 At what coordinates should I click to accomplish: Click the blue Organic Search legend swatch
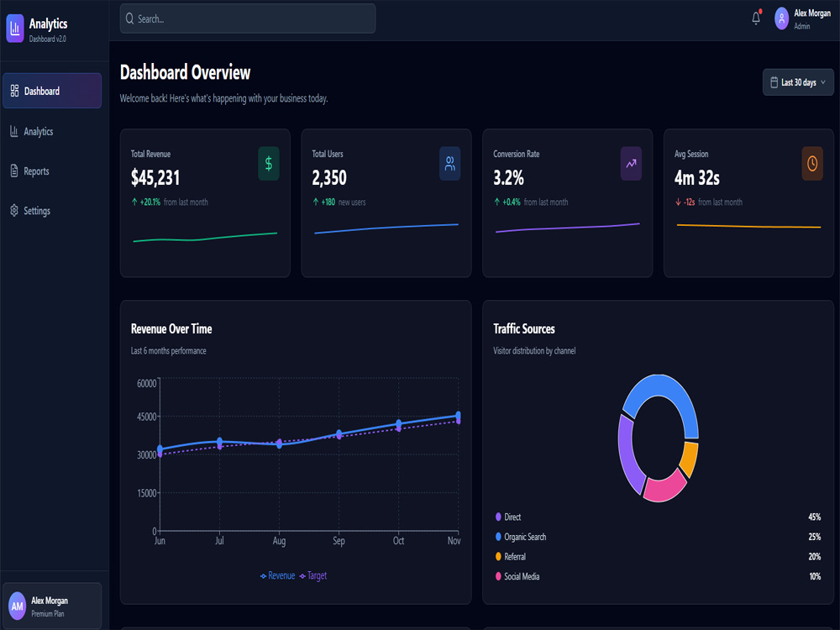click(x=498, y=536)
